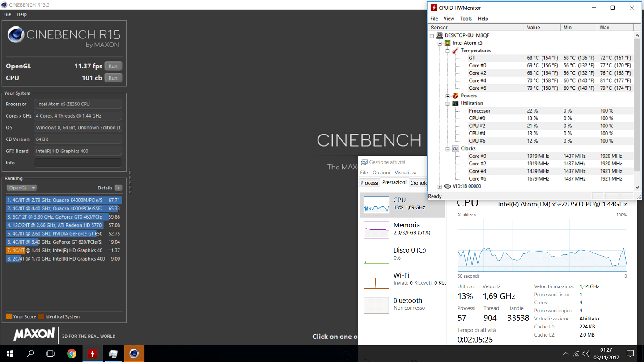This screenshot has height=362, width=644.
Task: Switch to Prestazioni tab in Task Manager
Action: [x=394, y=182]
